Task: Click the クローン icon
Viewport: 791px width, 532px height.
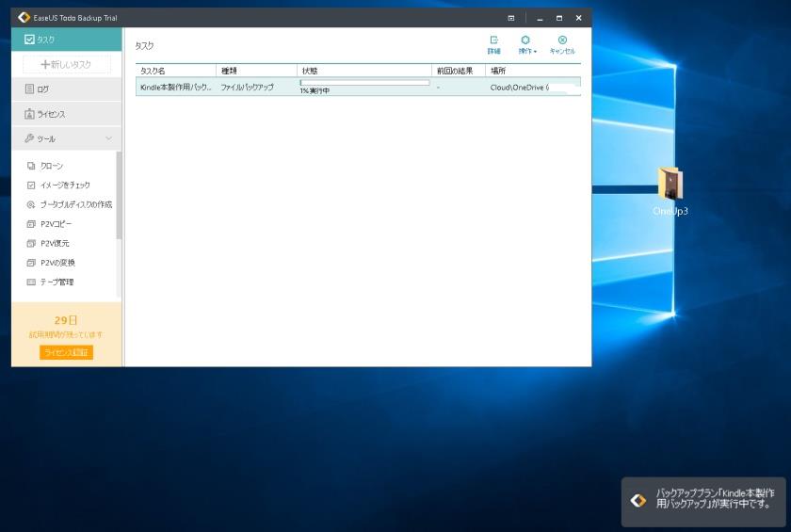Action: (31, 166)
